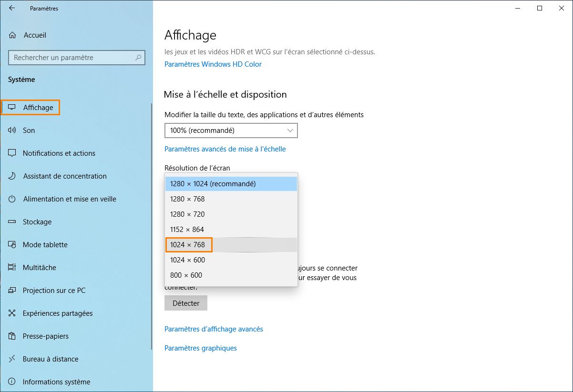
Task: Choose the 1280 × 1024 recommended resolution
Action: point(212,183)
